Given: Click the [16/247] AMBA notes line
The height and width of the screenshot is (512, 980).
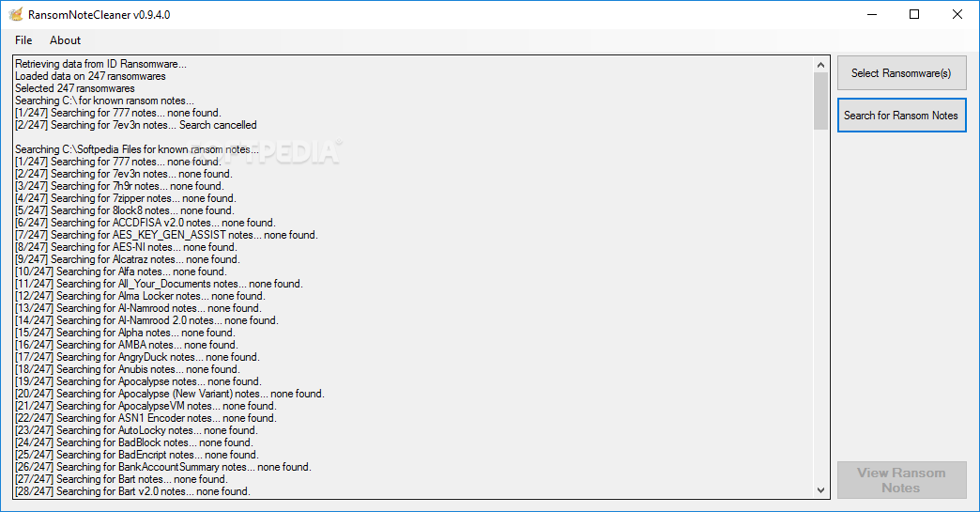Looking at the screenshot, I should pyautogui.click(x=126, y=345).
